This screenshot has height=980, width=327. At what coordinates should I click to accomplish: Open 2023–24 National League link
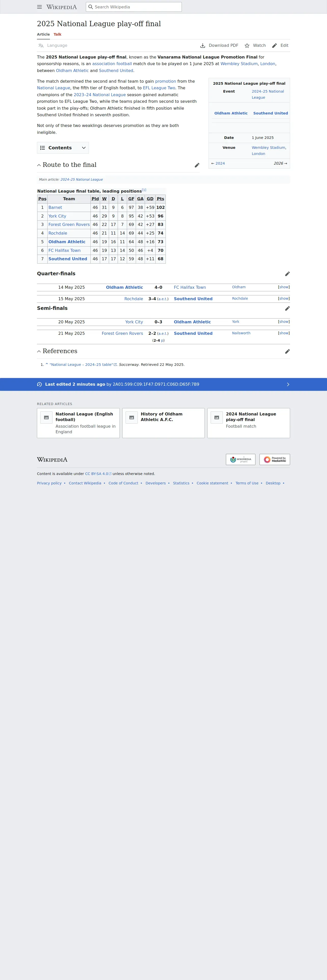coord(100,95)
